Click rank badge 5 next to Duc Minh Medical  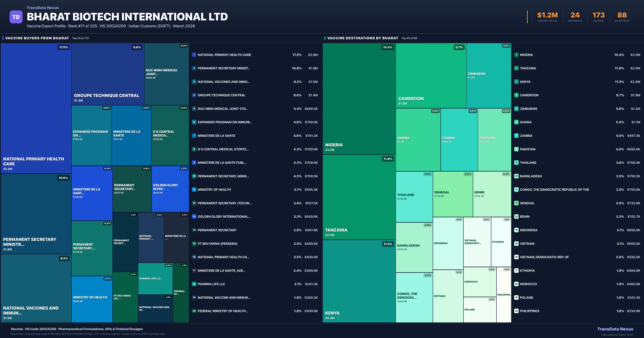(x=194, y=109)
